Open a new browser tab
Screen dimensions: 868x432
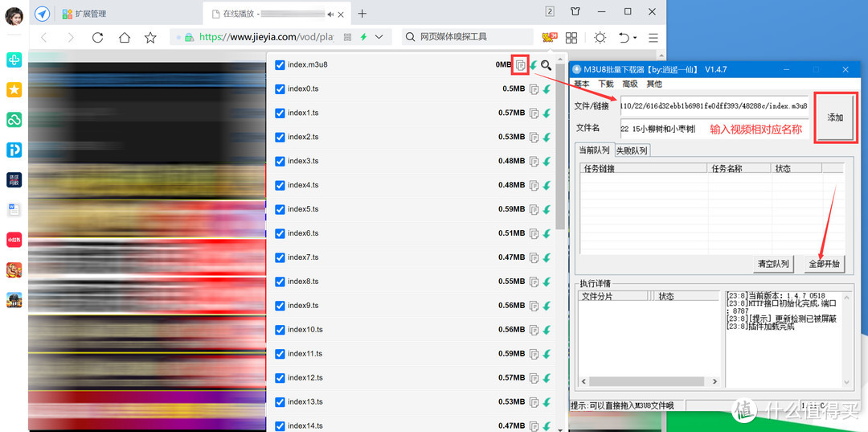tap(362, 14)
